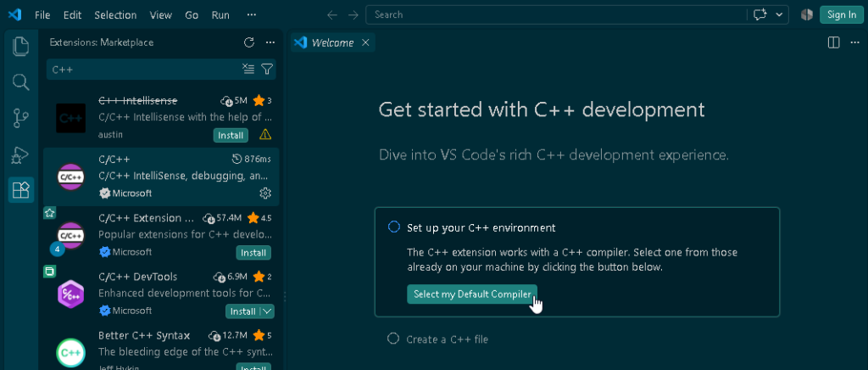
Task: Click the extension pack count badge 4
Action: tap(57, 249)
